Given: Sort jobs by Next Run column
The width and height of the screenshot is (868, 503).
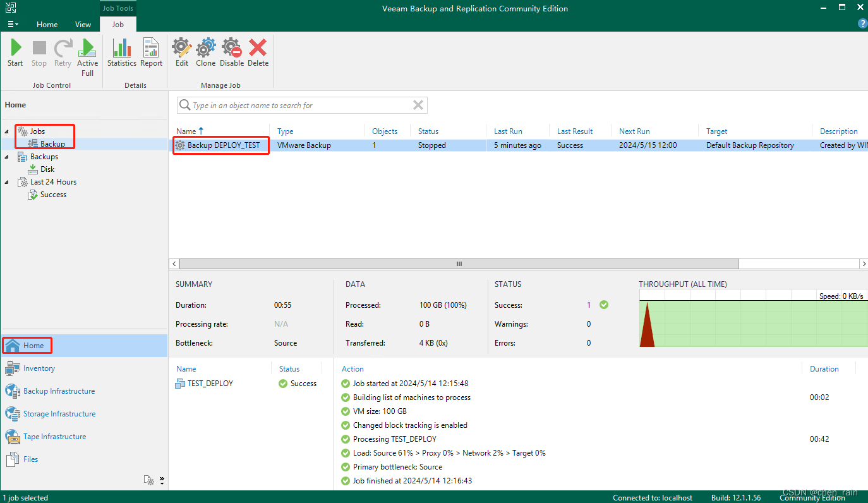Looking at the screenshot, I should (634, 131).
